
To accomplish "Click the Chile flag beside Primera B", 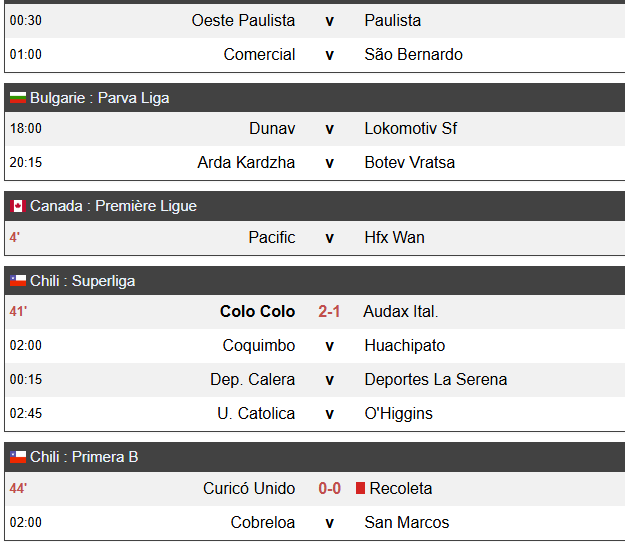I will [x=18, y=457].
